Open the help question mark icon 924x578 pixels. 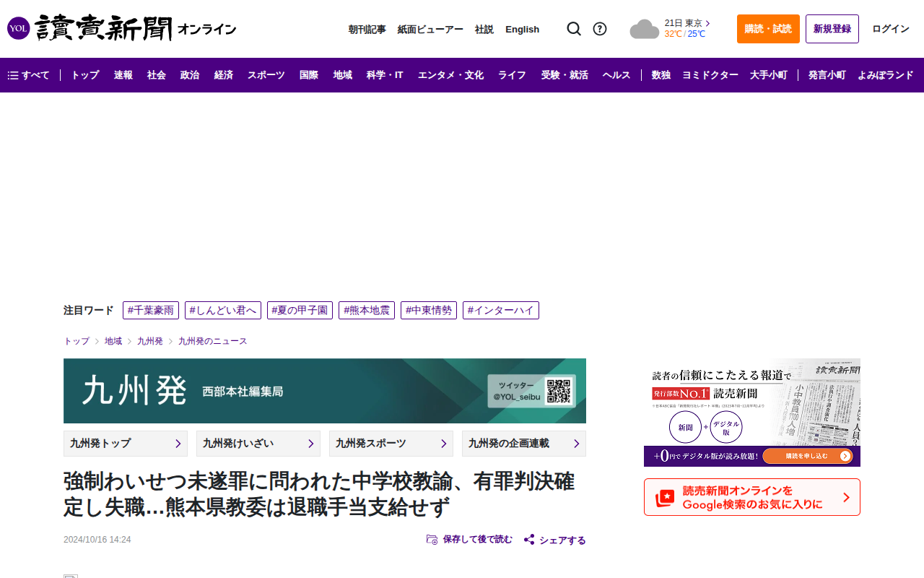pos(600,29)
